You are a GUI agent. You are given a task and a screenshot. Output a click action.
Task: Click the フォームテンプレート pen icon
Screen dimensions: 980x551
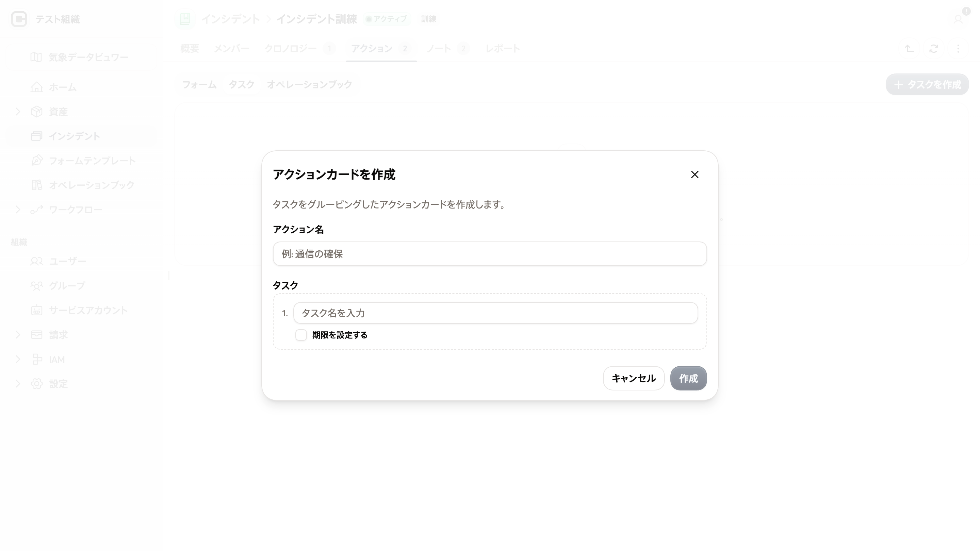point(36,161)
